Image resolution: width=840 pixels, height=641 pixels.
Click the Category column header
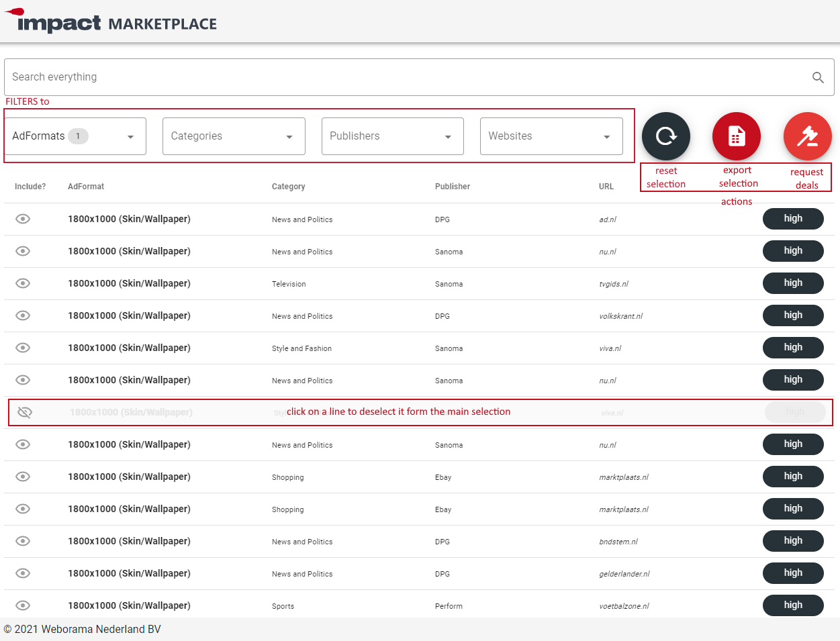289,187
